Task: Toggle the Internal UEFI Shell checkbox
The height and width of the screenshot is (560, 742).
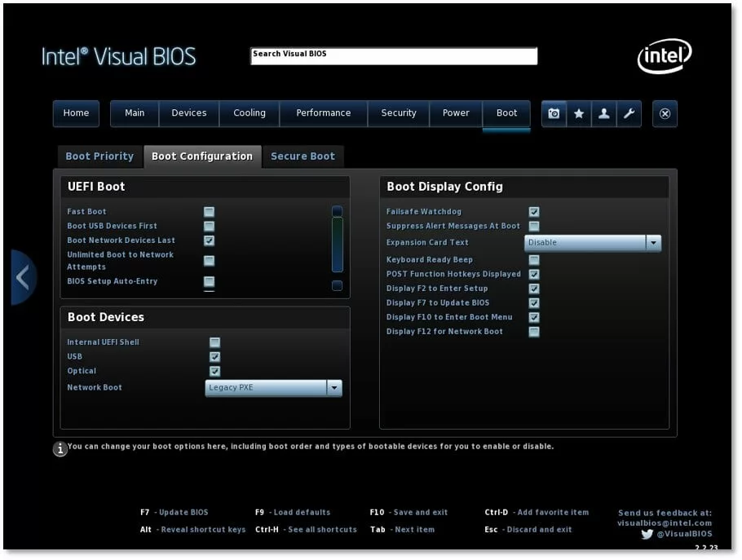Action: tap(214, 342)
